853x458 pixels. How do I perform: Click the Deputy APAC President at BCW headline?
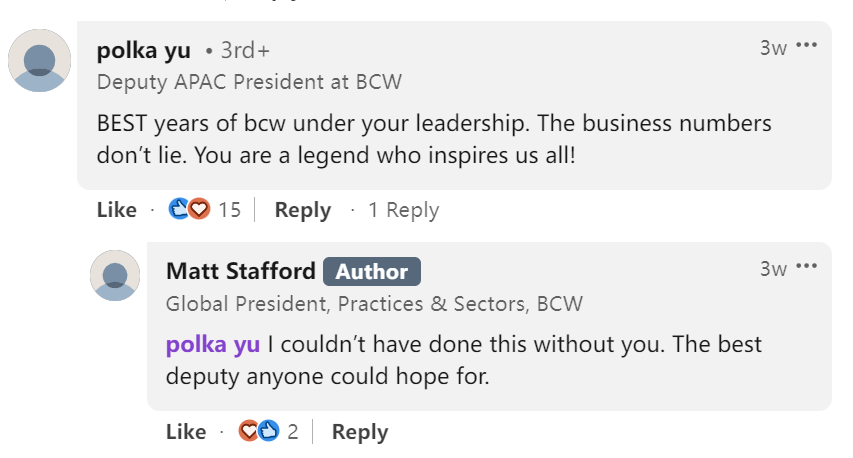[249, 82]
